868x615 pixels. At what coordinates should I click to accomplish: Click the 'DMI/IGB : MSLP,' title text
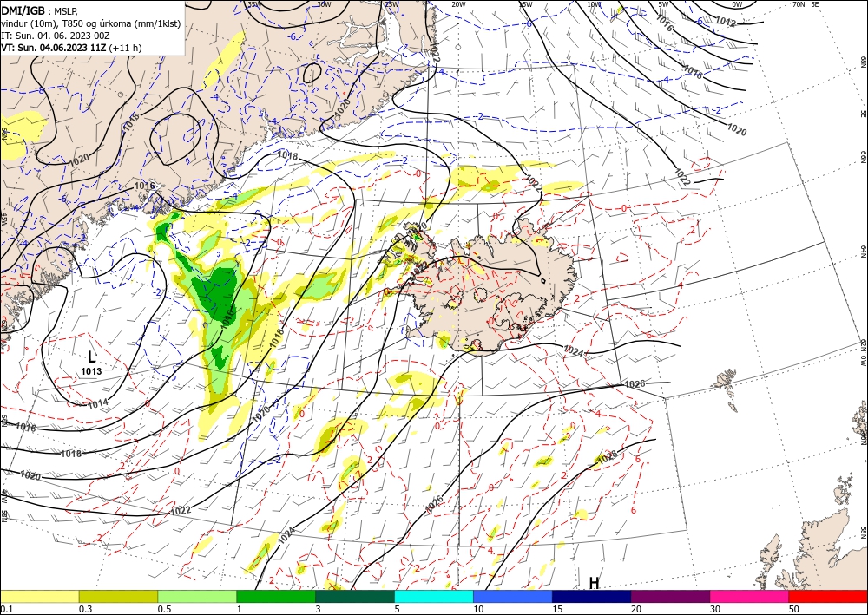[x=40, y=10]
